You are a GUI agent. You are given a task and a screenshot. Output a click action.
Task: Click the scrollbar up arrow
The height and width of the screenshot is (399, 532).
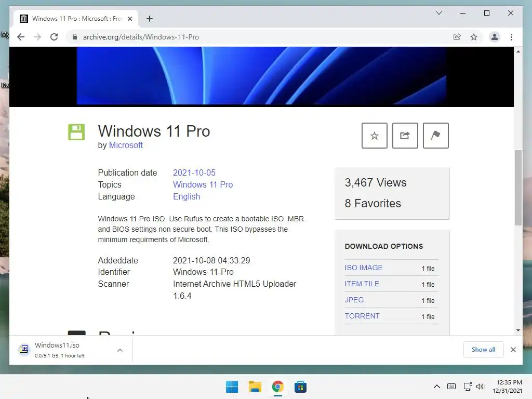pos(518,51)
